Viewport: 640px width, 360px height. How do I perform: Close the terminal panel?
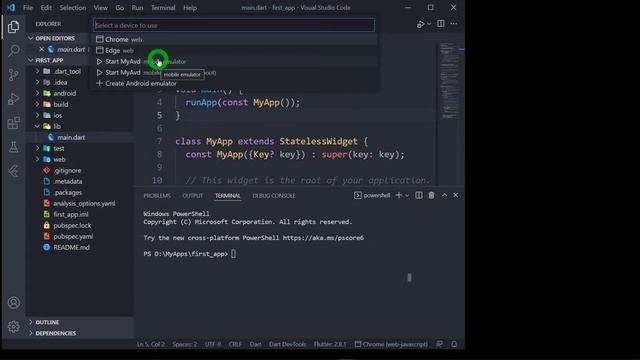[456, 196]
